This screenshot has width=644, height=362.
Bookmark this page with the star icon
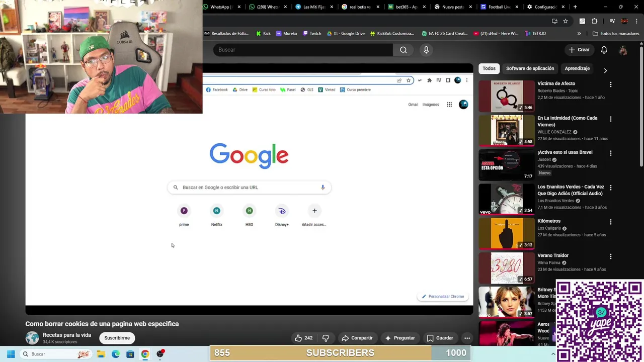click(566, 21)
